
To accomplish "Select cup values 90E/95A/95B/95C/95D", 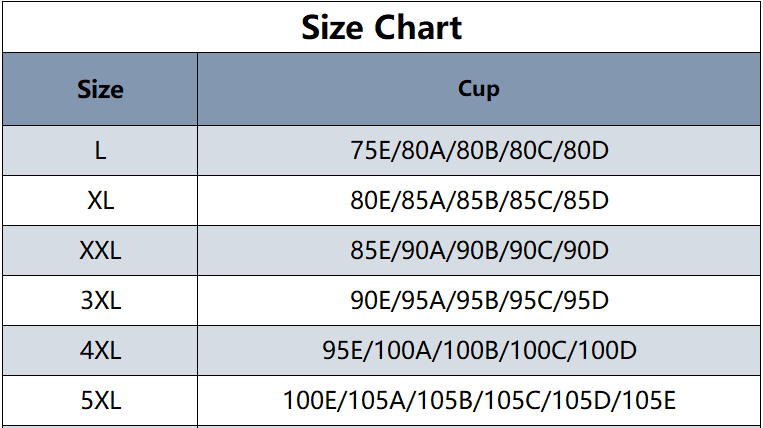I will coord(479,300).
